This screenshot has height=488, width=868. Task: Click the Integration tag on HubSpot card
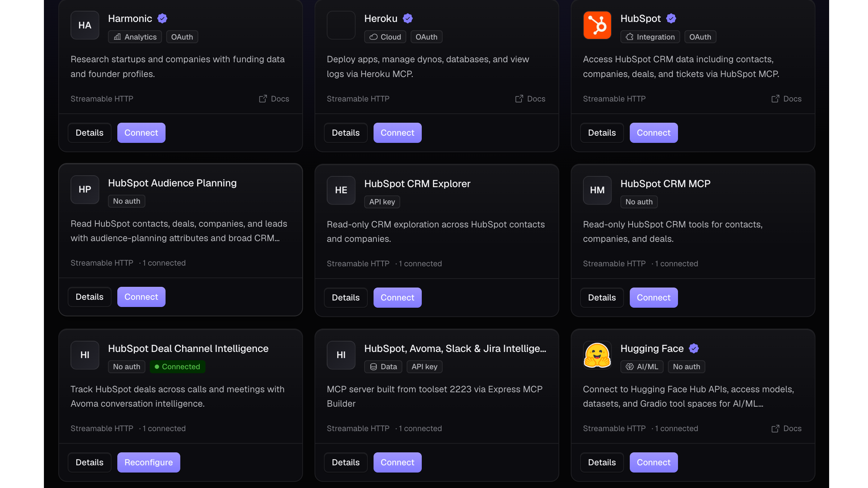[650, 37]
